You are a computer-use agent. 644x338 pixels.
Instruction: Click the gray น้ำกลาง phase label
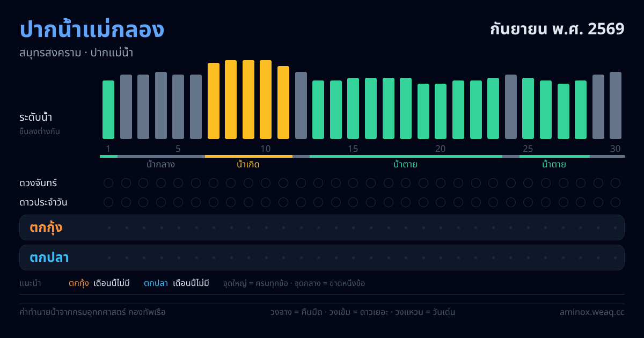[x=160, y=164]
